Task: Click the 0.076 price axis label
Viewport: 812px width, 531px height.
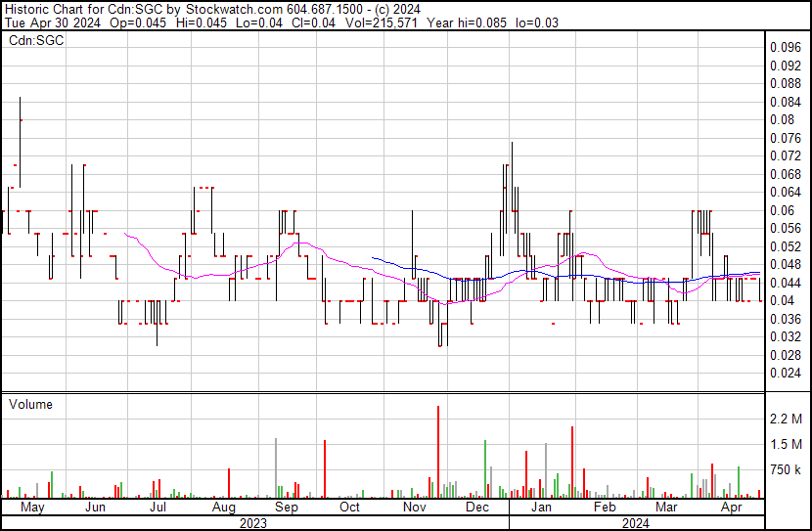Action: (786, 138)
